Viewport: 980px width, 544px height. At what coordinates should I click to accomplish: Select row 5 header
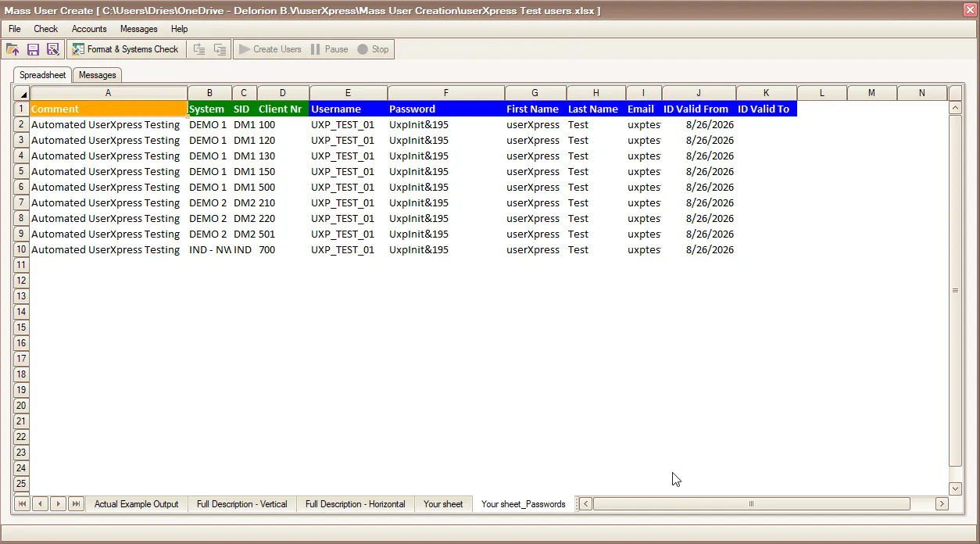pos(21,171)
